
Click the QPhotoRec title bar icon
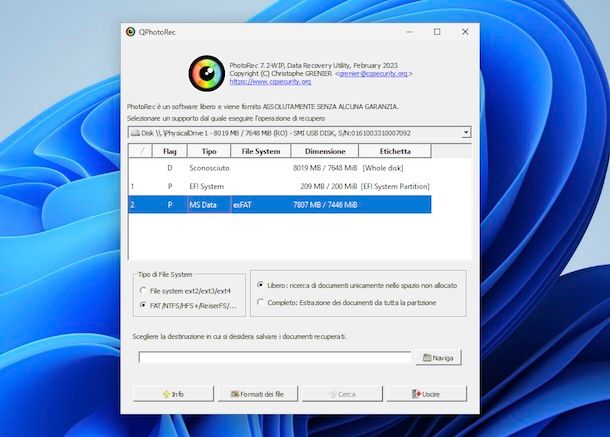point(130,32)
